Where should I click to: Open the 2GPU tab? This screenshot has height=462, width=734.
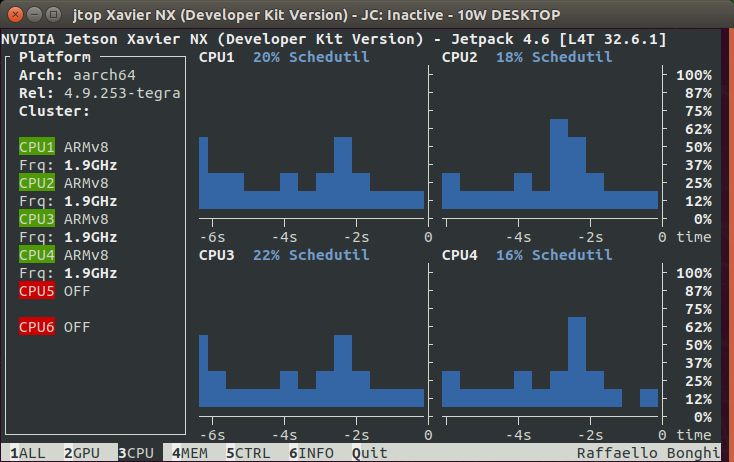coord(82,453)
